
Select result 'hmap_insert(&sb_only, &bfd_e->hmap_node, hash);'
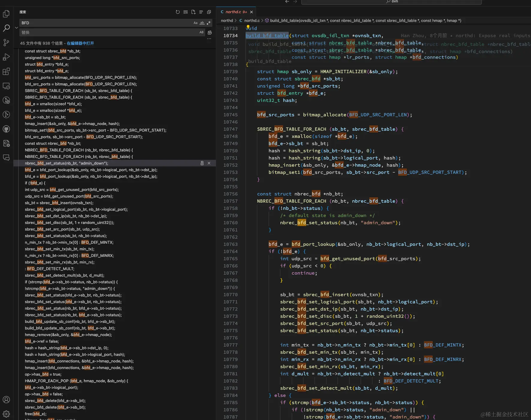pyautogui.click(x=72, y=124)
